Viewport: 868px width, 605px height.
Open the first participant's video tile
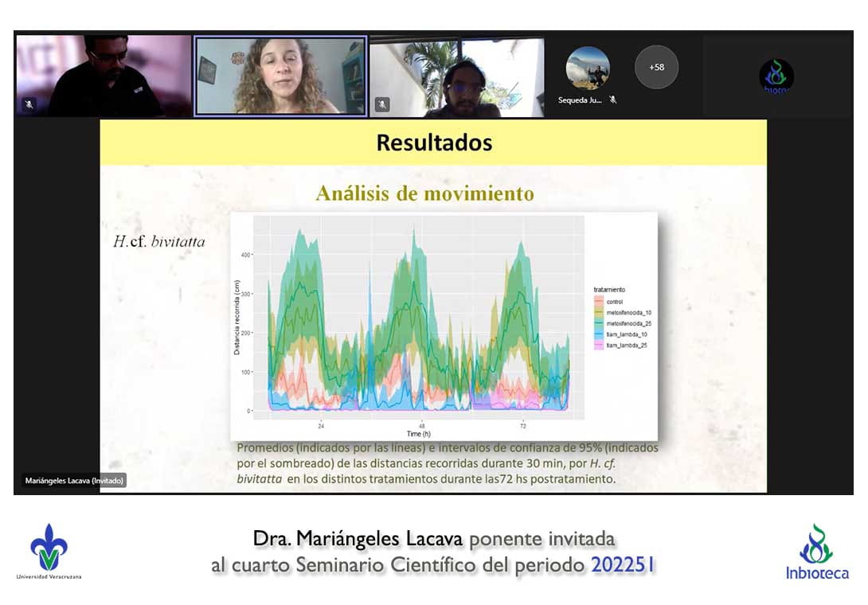[x=104, y=76]
